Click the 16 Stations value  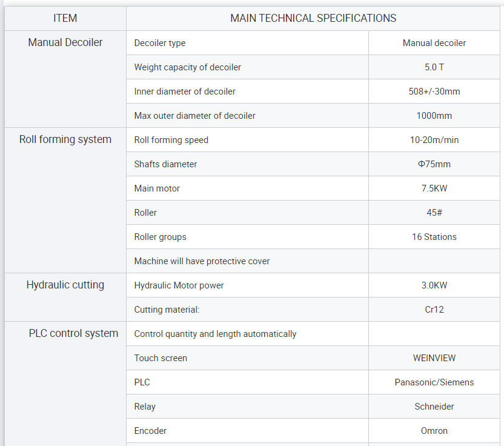(x=434, y=237)
